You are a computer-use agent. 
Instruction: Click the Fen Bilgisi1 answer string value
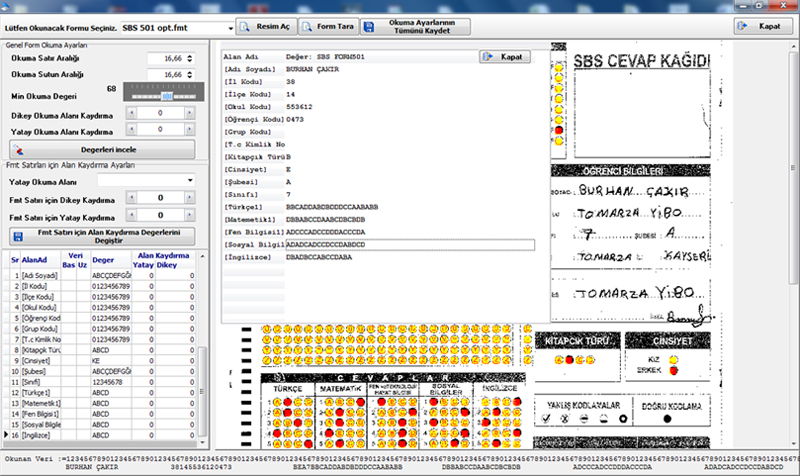click(326, 232)
